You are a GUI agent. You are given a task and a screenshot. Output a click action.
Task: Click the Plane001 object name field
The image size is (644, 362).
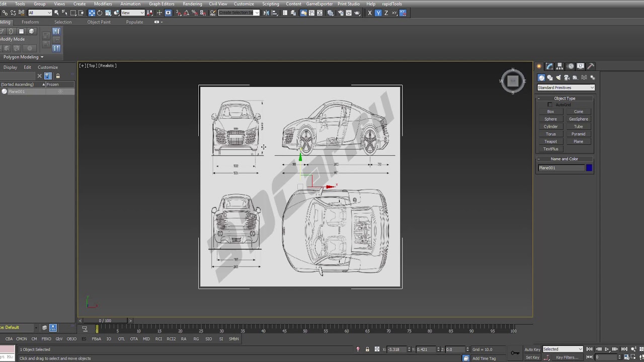(561, 168)
